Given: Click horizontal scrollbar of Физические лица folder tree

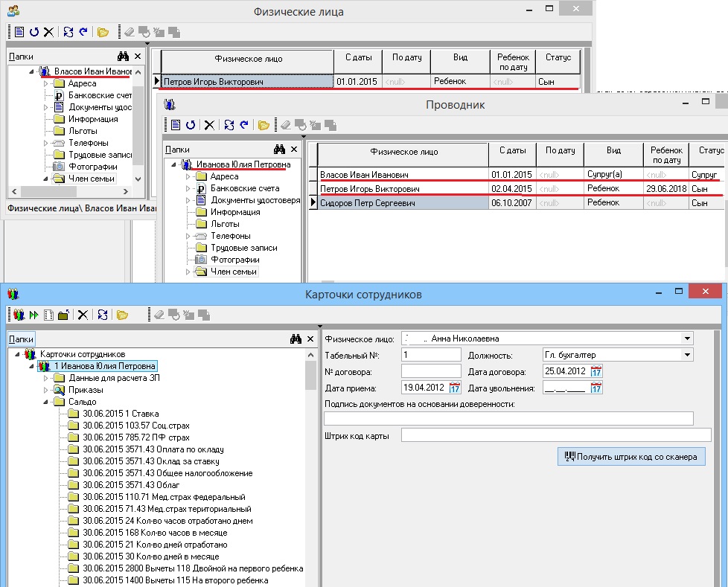Looking at the screenshot, I should point(70,191).
